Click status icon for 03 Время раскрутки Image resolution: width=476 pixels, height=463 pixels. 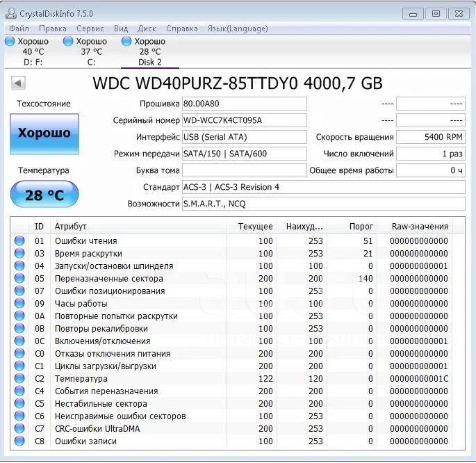click(x=19, y=253)
